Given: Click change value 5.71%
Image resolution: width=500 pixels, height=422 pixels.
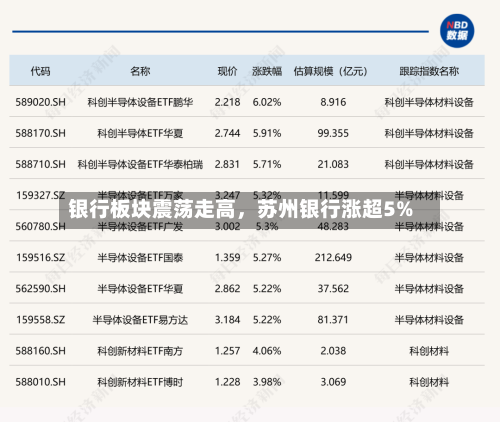Looking at the screenshot, I should pyautogui.click(x=267, y=164).
